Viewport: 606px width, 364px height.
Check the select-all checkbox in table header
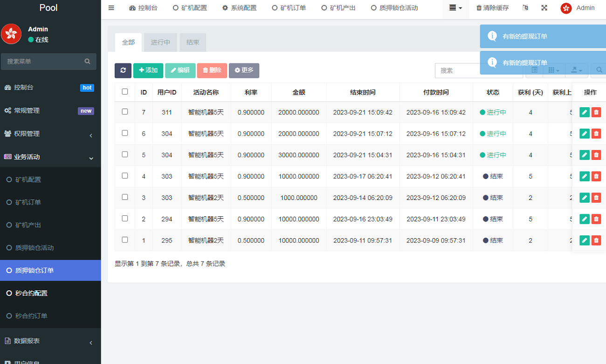click(125, 92)
